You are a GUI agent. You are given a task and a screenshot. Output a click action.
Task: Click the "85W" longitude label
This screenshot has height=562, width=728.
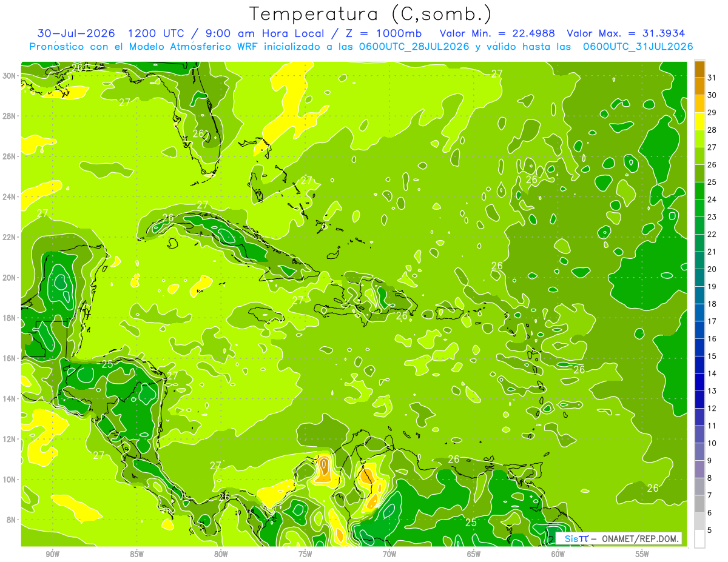(136, 554)
